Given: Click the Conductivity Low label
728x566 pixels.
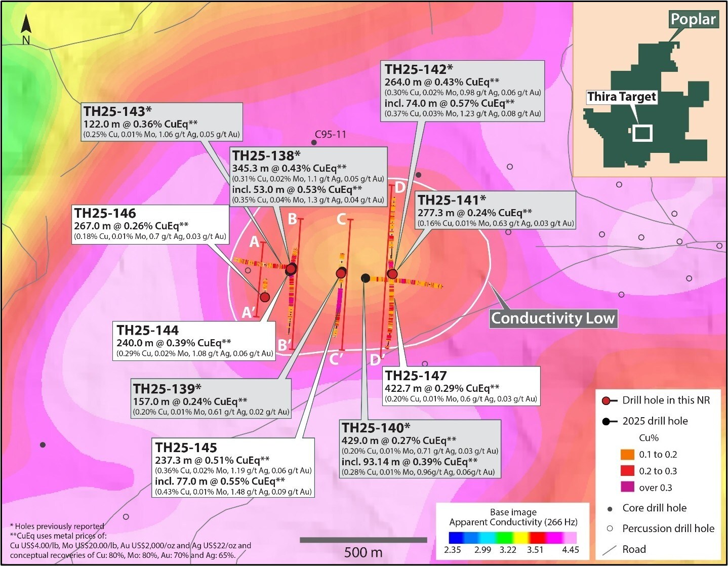Looking at the screenshot, I should pos(553,318).
